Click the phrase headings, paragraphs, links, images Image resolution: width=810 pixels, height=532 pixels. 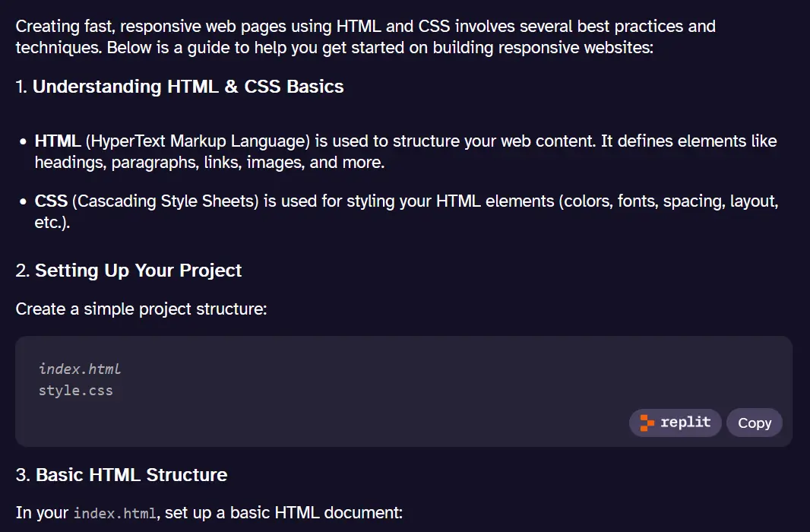(x=169, y=163)
